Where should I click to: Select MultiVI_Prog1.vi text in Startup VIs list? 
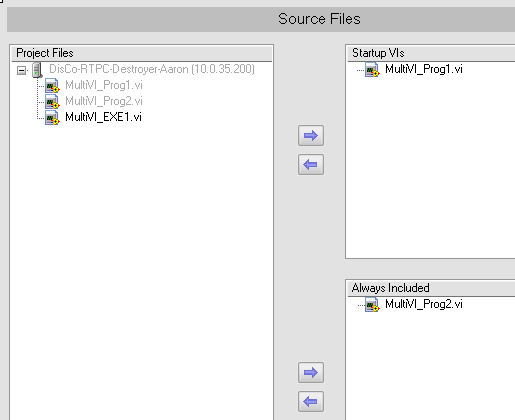pyautogui.click(x=424, y=69)
